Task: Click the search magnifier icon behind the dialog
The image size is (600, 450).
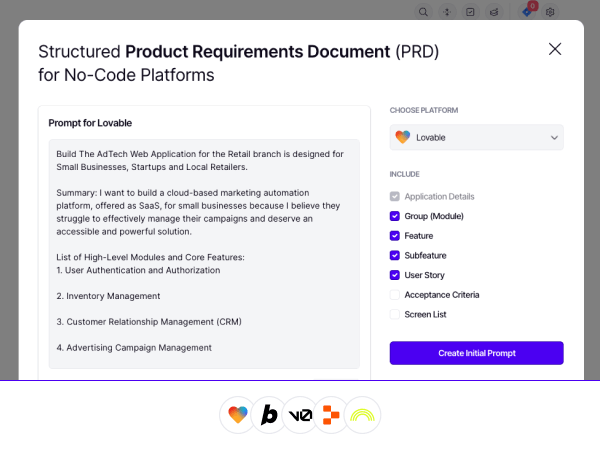Action: click(423, 12)
